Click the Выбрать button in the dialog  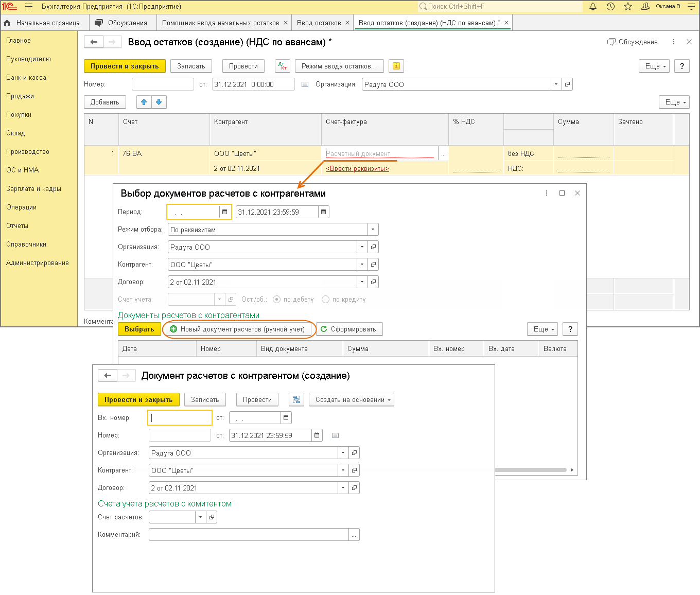click(x=139, y=329)
